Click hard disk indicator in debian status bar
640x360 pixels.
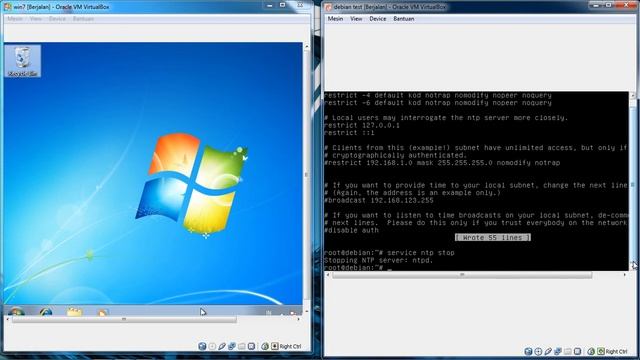528,351
